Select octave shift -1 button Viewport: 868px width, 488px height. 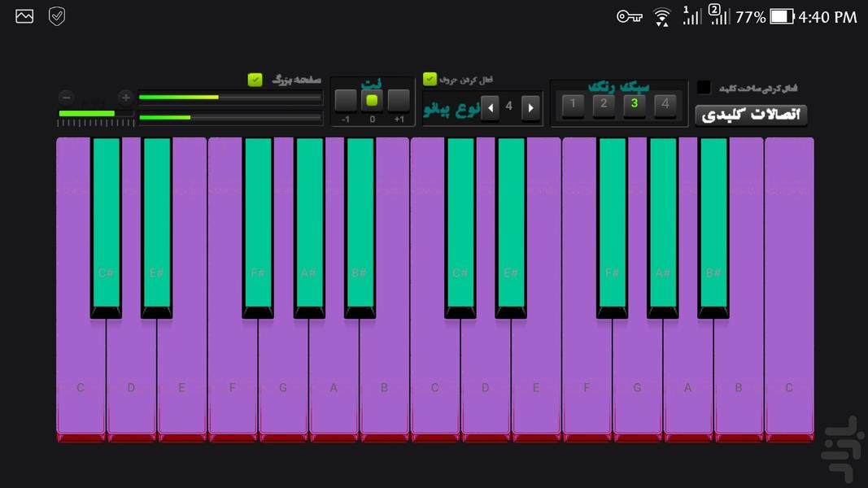(346, 101)
